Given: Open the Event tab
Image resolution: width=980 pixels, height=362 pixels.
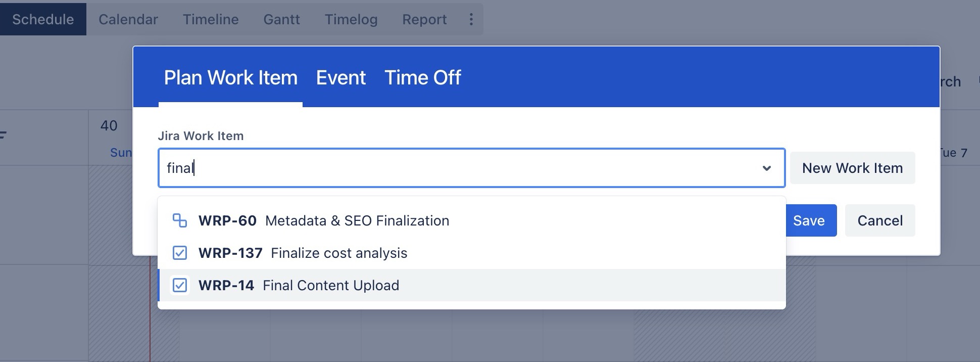Looking at the screenshot, I should [341, 78].
